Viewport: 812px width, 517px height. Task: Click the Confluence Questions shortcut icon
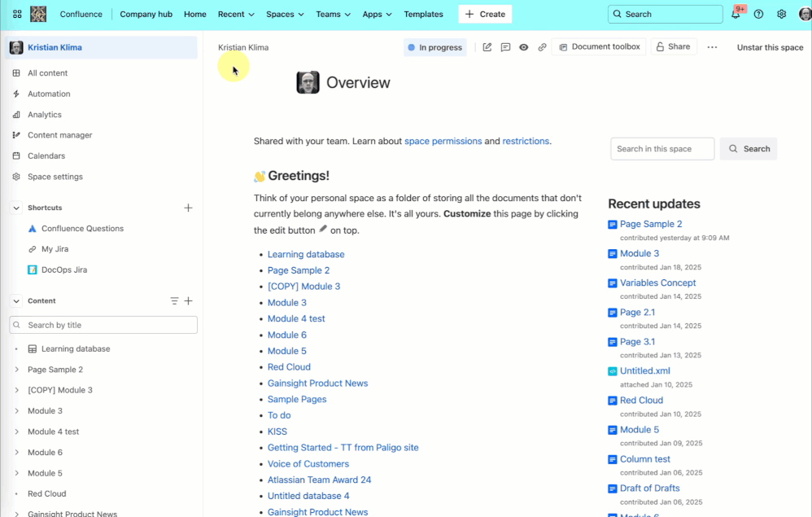(32, 229)
